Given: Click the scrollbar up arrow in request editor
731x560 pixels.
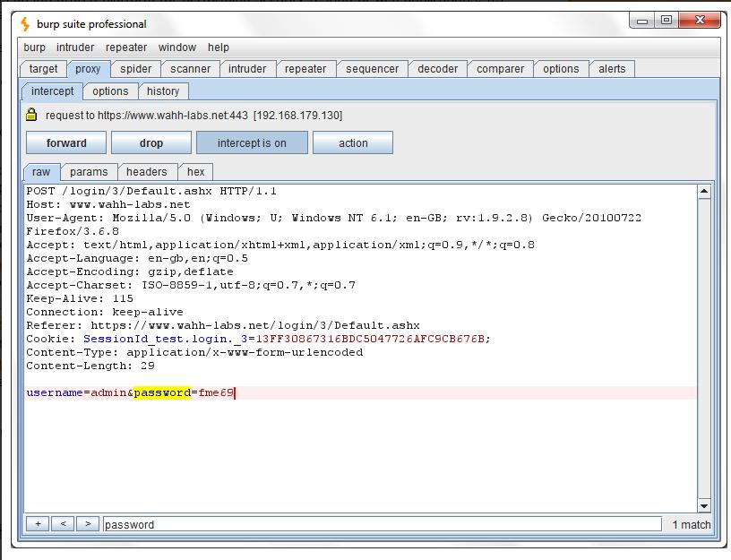Looking at the screenshot, I should point(704,192).
